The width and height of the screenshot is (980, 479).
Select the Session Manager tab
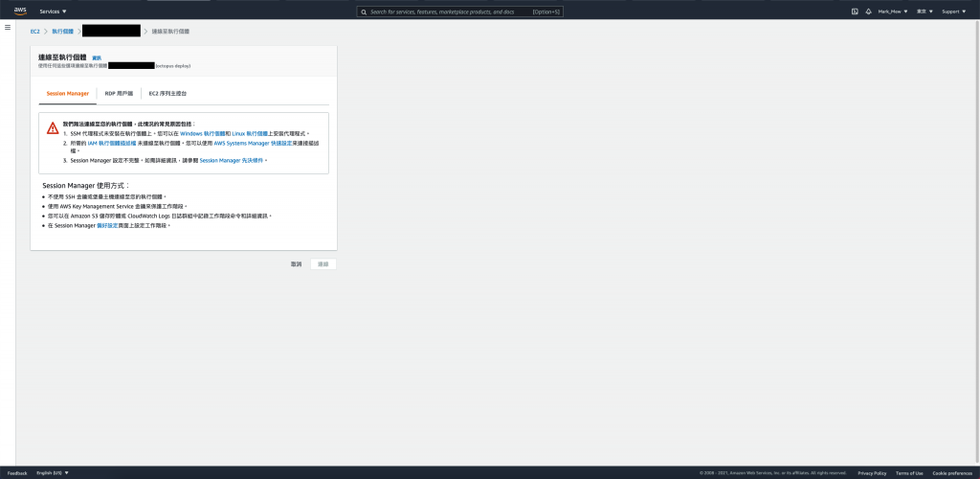[x=68, y=93]
